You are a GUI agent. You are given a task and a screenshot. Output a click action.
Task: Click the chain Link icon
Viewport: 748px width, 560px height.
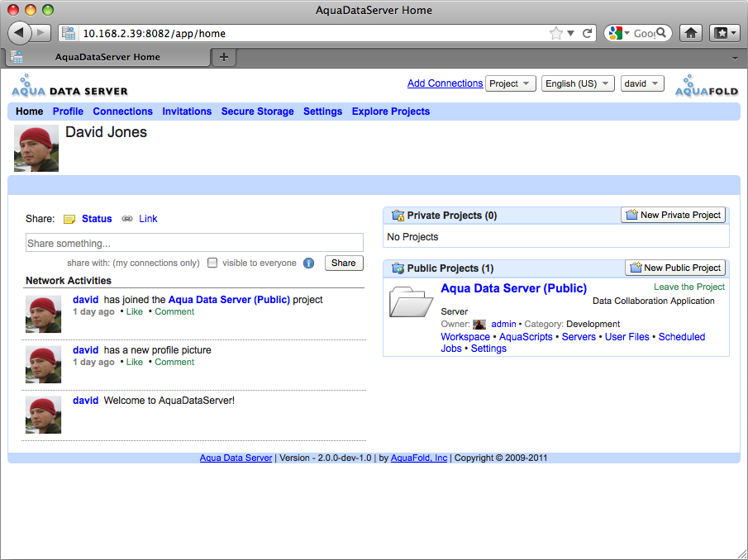[x=127, y=219]
